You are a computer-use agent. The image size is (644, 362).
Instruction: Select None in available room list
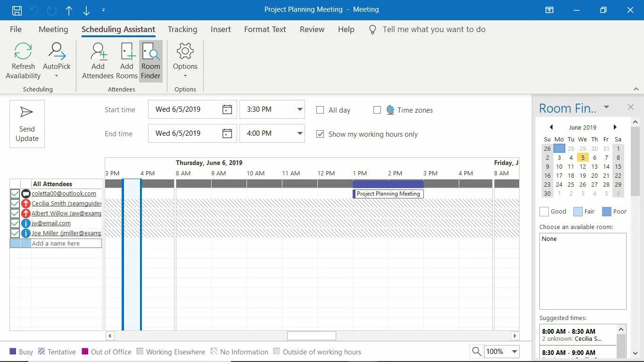pyautogui.click(x=549, y=239)
